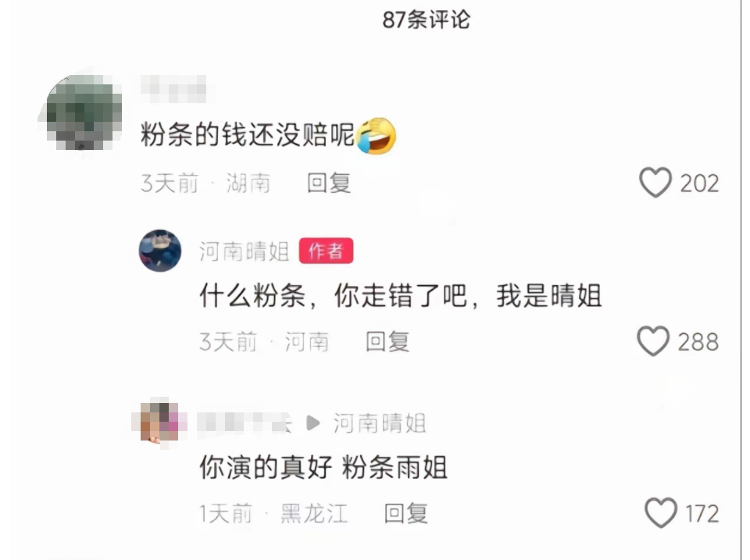
Task: Open the mentioned 河南晴姐 name in third comment
Action: click(x=380, y=423)
